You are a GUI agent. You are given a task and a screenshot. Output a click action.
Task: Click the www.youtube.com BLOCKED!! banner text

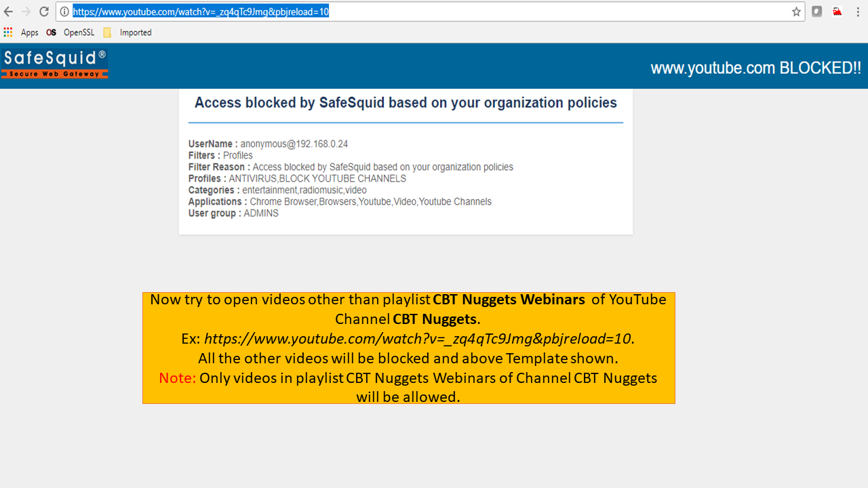(x=755, y=68)
